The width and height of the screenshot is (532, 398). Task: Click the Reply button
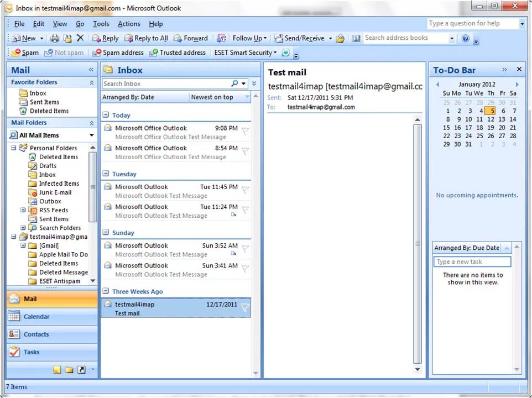pyautogui.click(x=106, y=38)
